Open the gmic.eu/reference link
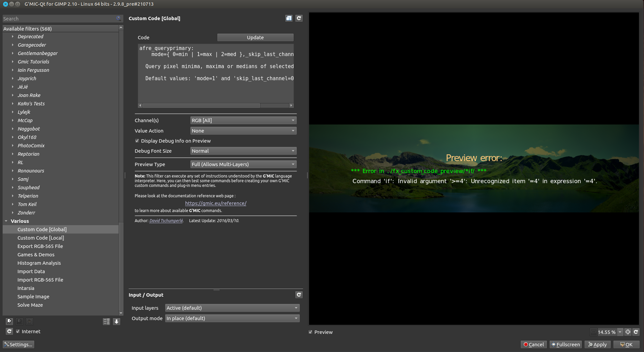644x352 pixels. click(216, 203)
